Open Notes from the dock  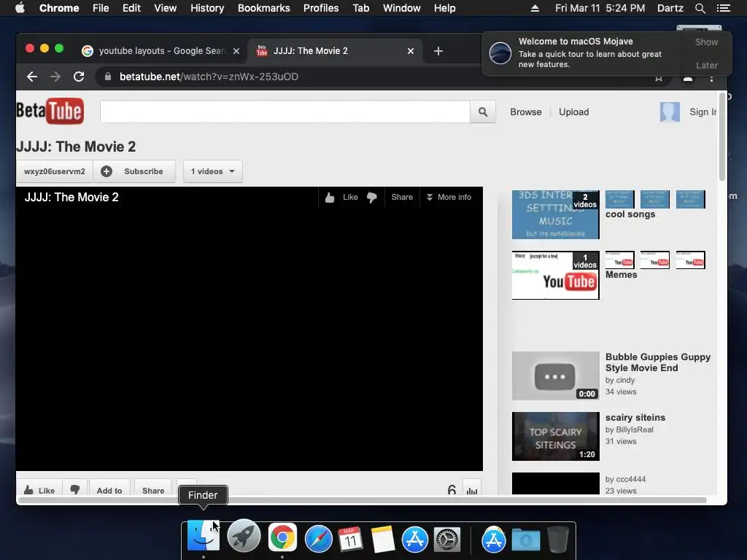click(382, 539)
